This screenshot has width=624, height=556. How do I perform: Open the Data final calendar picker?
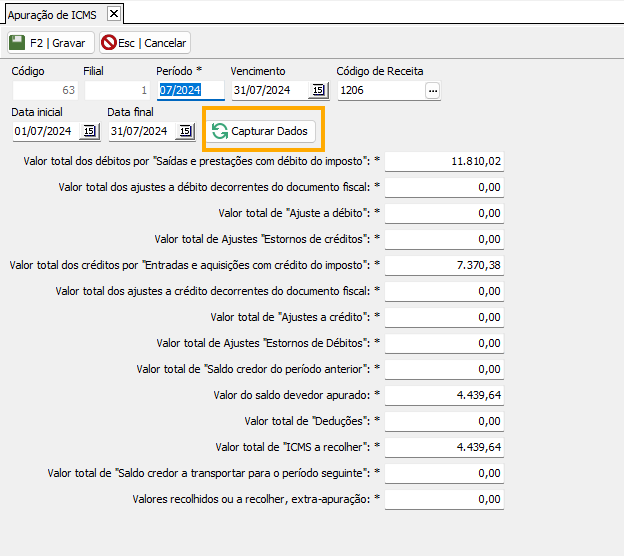[x=184, y=131]
